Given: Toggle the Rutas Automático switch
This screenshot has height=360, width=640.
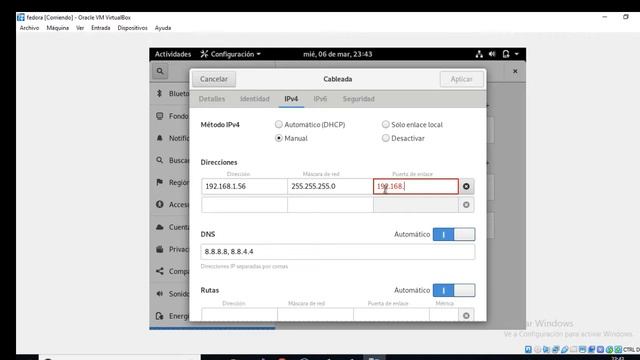Looking at the screenshot, I should (454, 290).
